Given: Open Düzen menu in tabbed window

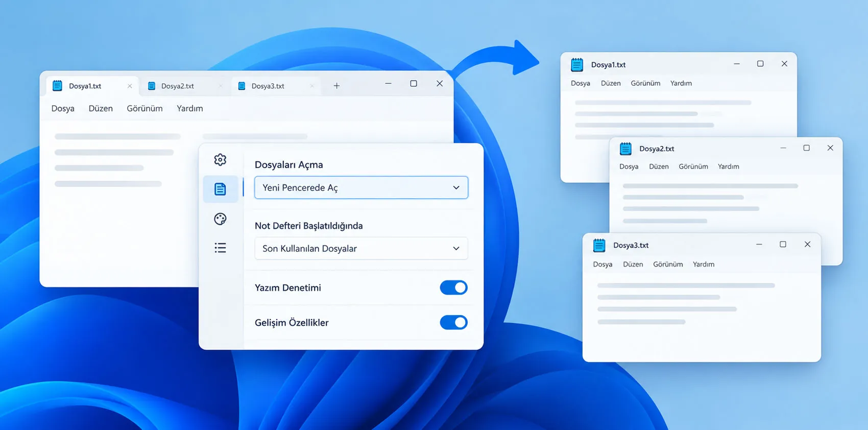Looking at the screenshot, I should point(101,108).
